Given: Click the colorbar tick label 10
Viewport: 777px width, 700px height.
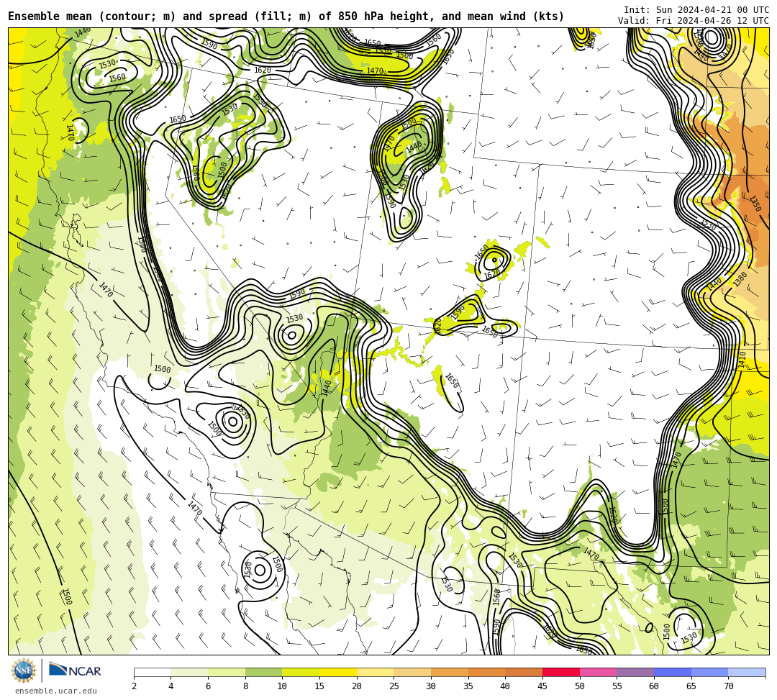Looking at the screenshot, I should 283,686.
